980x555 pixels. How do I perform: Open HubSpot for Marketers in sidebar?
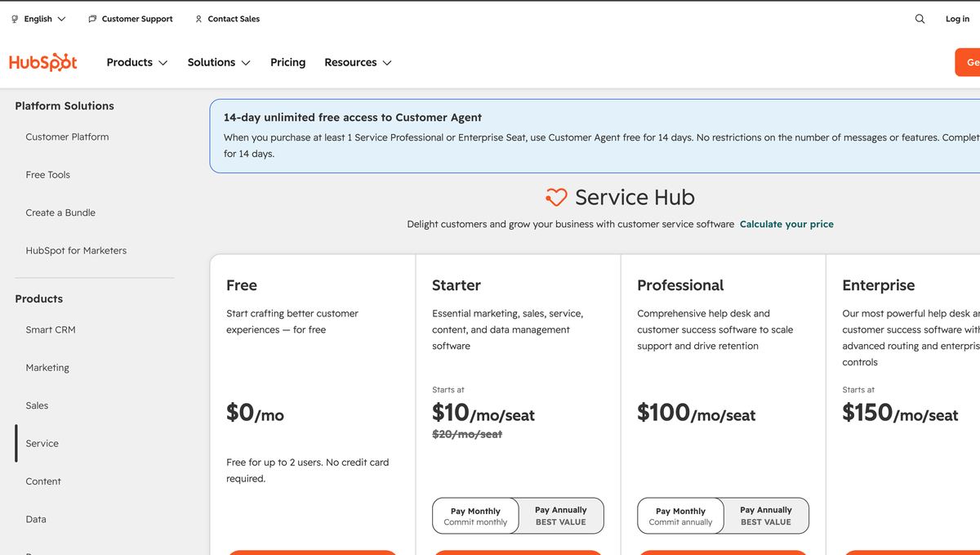point(76,251)
